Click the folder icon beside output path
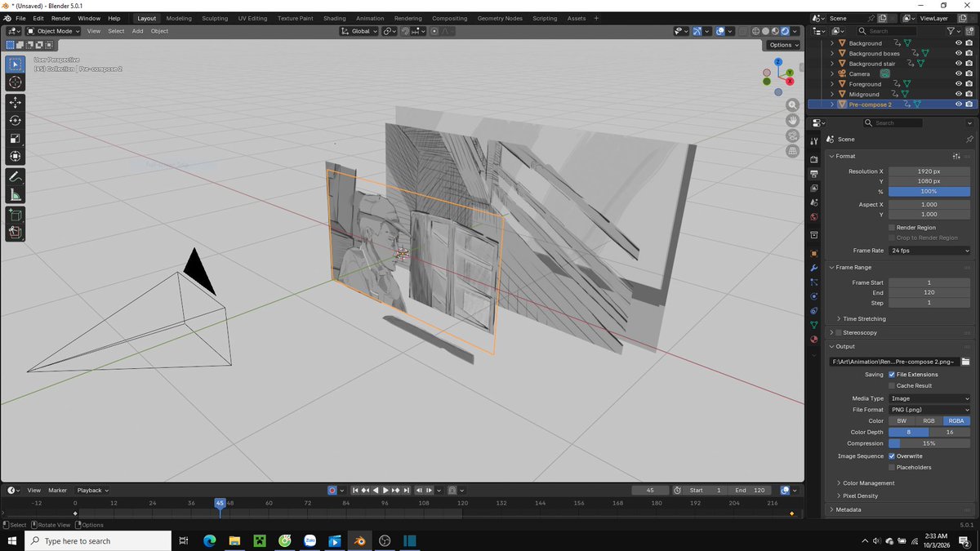Viewport: 980px width, 551px height. pyautogui.click(x=965, y=361)
